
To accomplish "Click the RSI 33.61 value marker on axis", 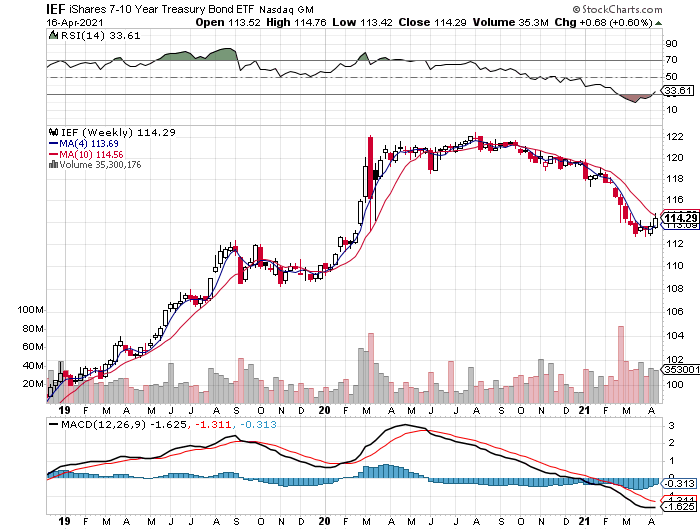I will tap(678, 91).
